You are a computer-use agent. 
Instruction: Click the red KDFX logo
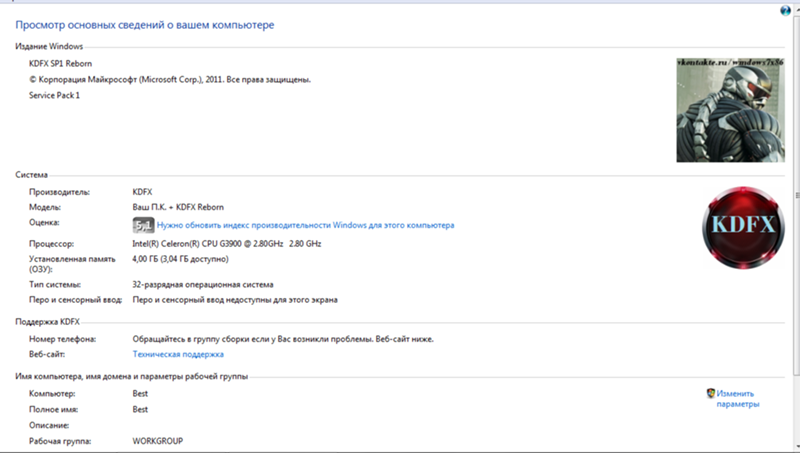click(743, 228)
